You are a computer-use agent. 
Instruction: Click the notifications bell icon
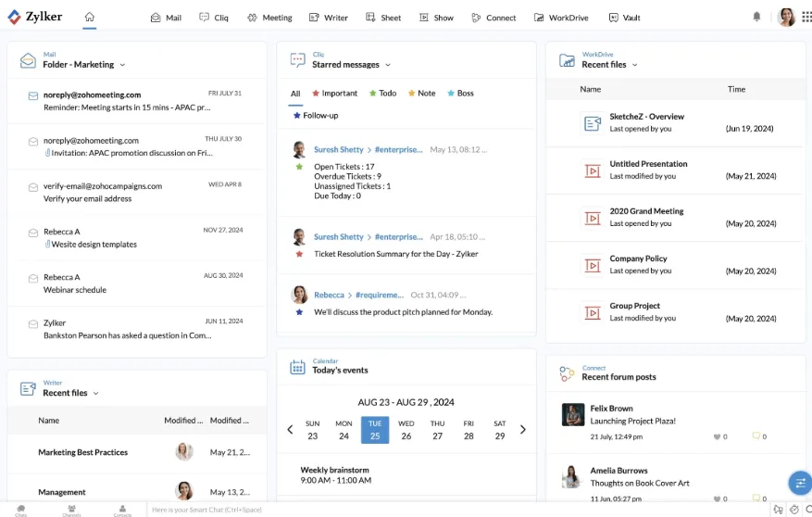click(x=756, y=17)
